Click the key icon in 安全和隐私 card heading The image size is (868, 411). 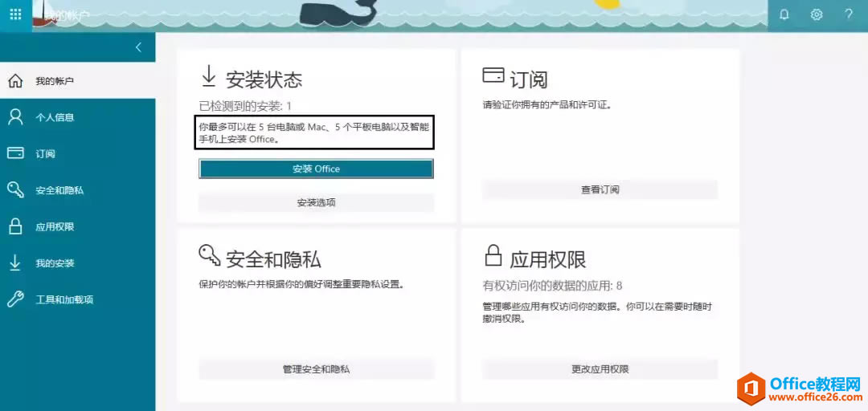[210, 255]
